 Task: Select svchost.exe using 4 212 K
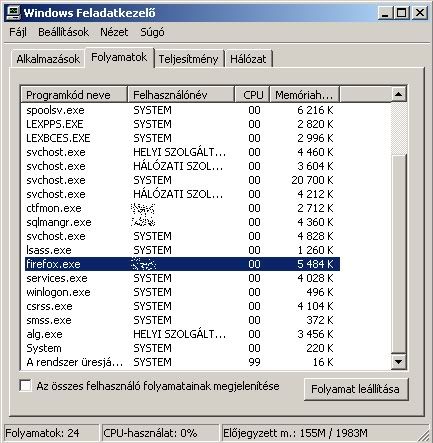tap(182, 194)
